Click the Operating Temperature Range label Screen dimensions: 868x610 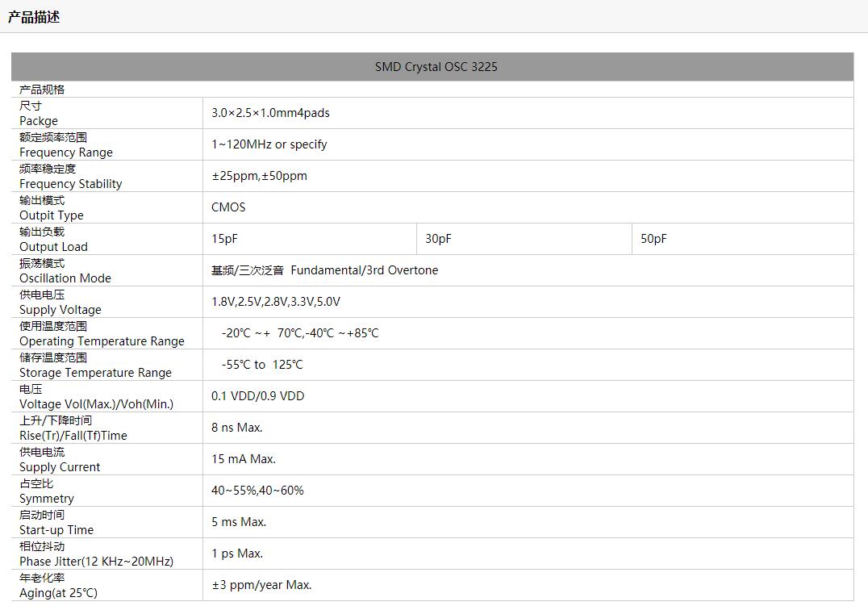(102, 341)
